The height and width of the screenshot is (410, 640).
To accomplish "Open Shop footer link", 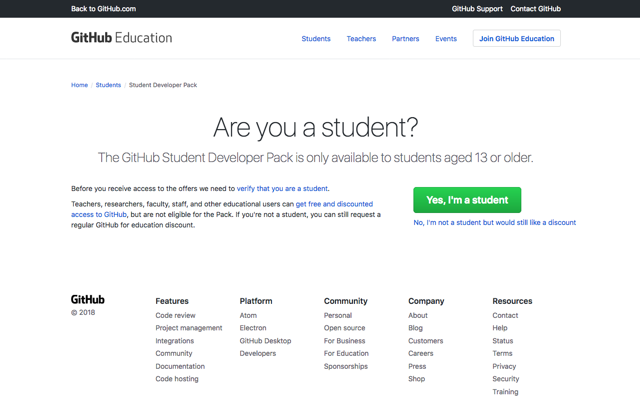I will pos(417,379).
